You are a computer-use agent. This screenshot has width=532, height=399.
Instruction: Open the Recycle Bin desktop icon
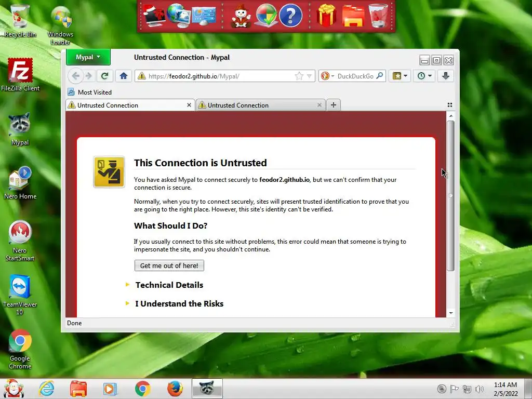[x=20, y=21]
